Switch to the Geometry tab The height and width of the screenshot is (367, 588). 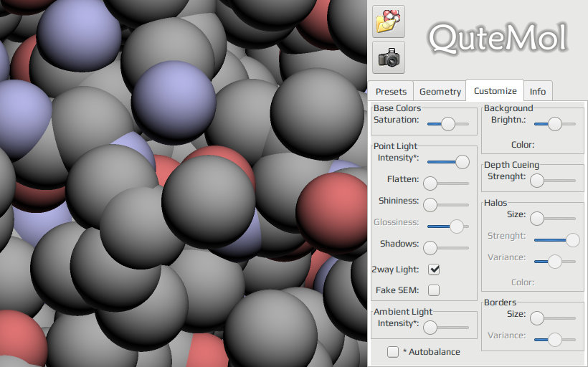click(x=440, y=92)
